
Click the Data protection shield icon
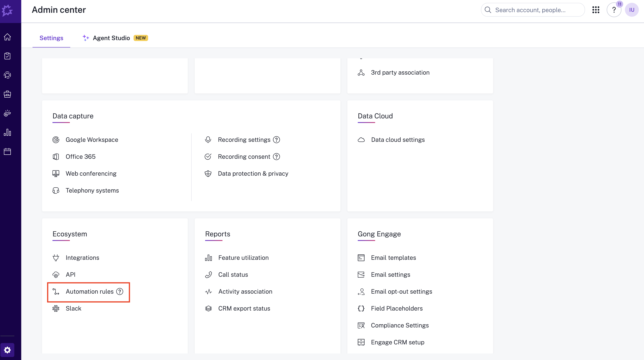[208, 173]
